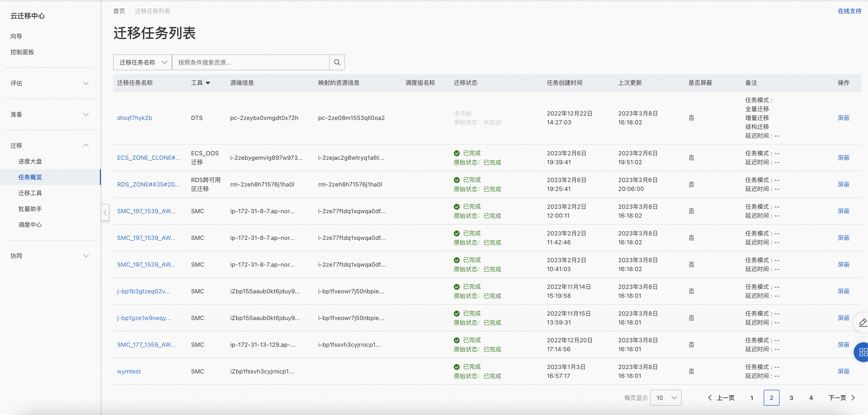
Task: Click the 任务创建时间 column header
Action: 564,83
